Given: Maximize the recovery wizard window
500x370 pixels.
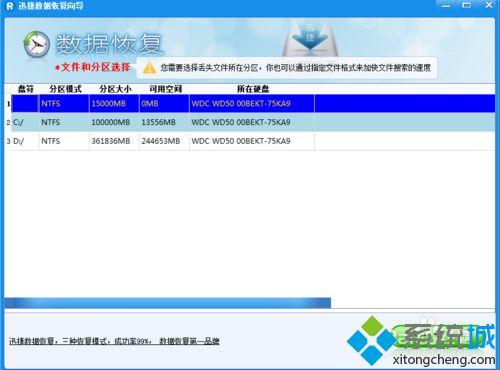Looking at the screenshot, I should tap(467, 5).
